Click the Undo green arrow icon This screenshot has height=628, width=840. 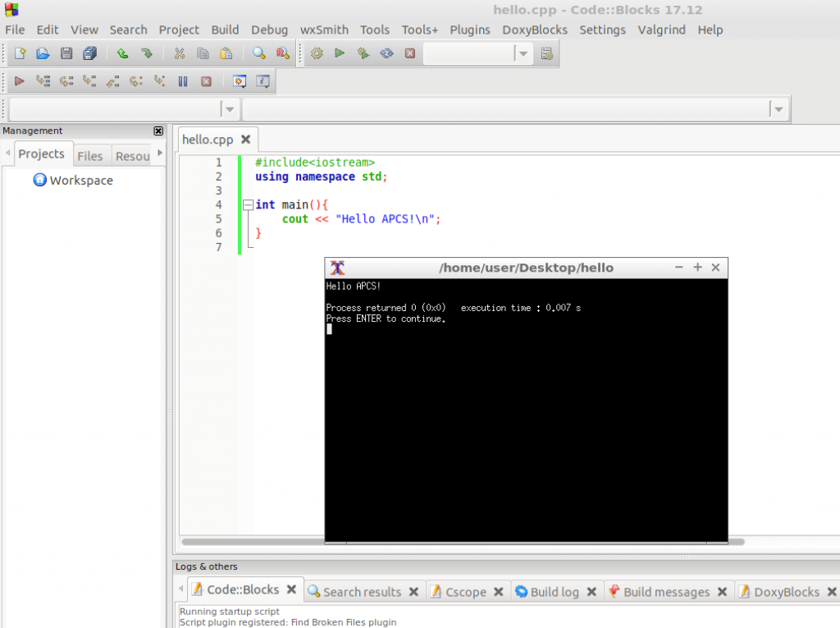pos(122,54)
